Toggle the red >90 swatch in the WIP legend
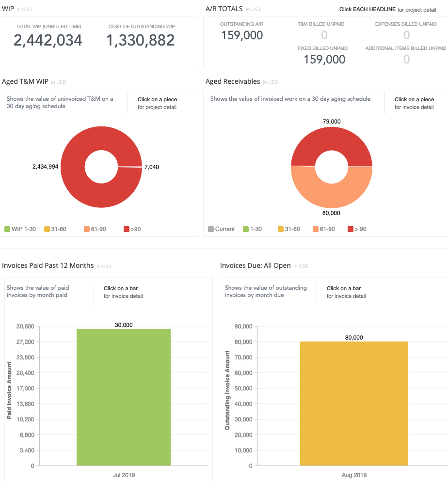 pyautogui.click(x=127, y=229)
